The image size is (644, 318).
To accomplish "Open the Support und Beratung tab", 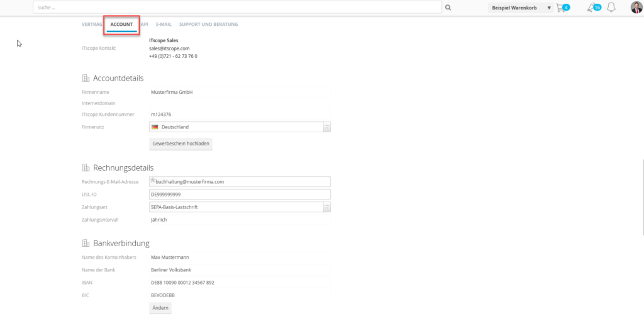I will [x=209, y=25].
